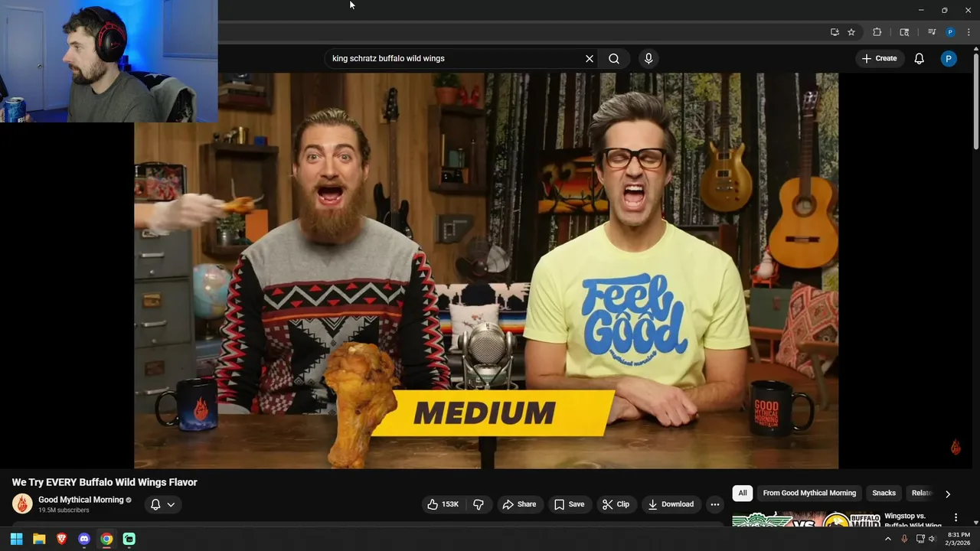Download the video

[671, 504]
